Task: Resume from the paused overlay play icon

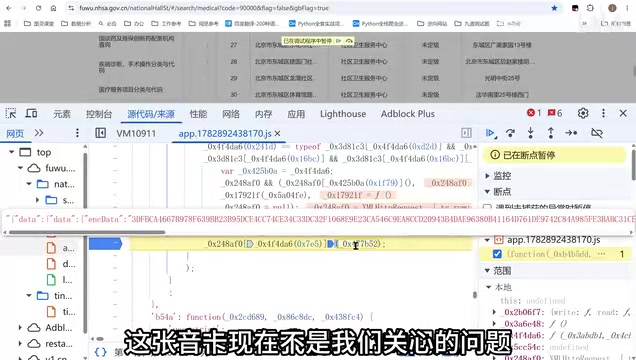Action: pos(339,41)
